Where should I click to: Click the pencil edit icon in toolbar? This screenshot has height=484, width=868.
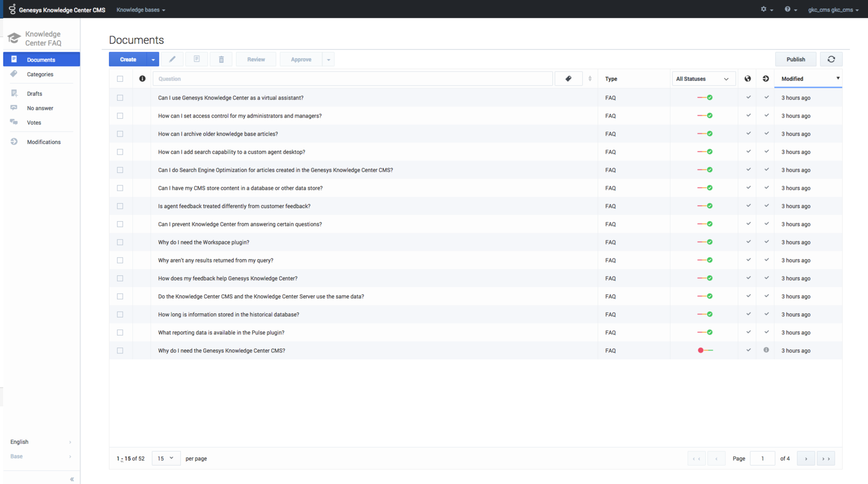173,59
